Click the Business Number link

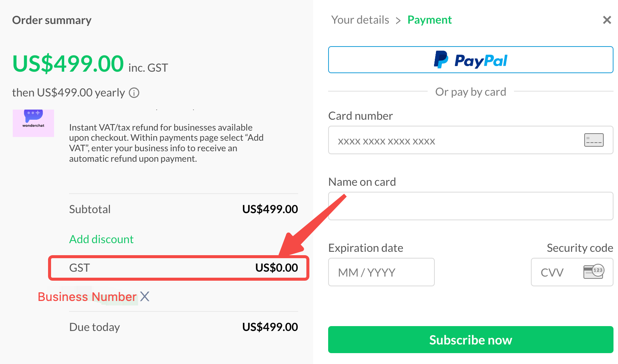pos(87,297)
